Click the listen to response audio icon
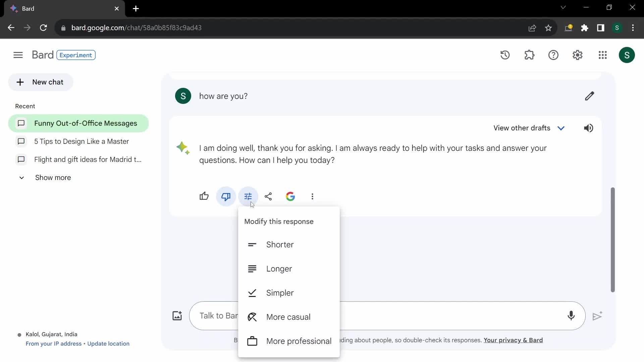 (589, 128)
